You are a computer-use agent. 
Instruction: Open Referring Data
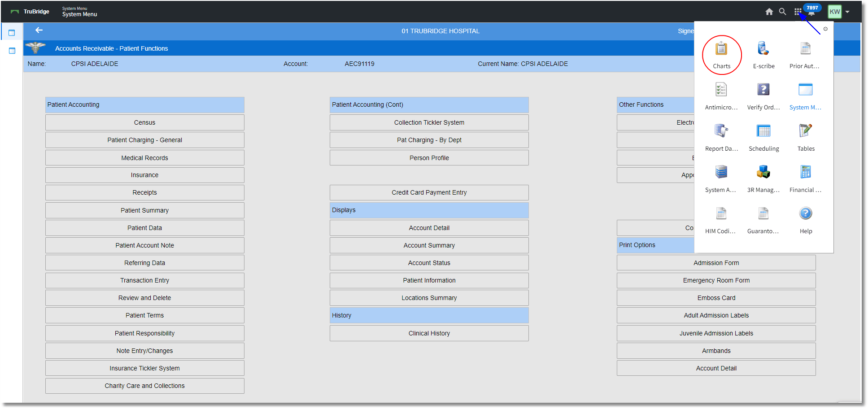144,263
